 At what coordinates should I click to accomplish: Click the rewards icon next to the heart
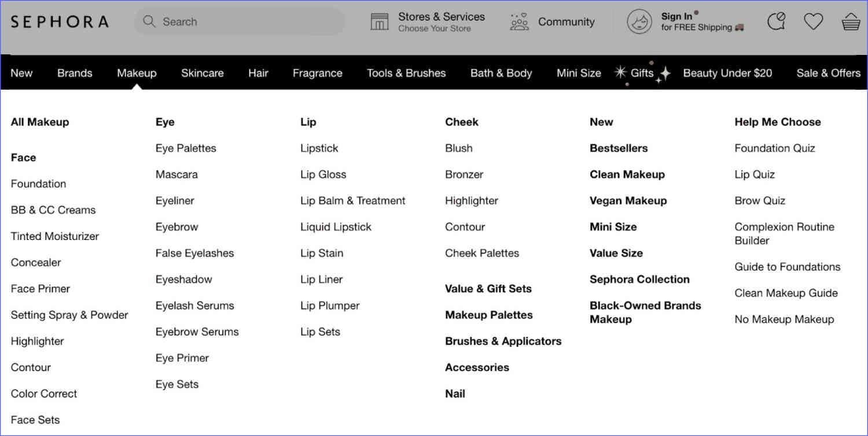point(777,21)
